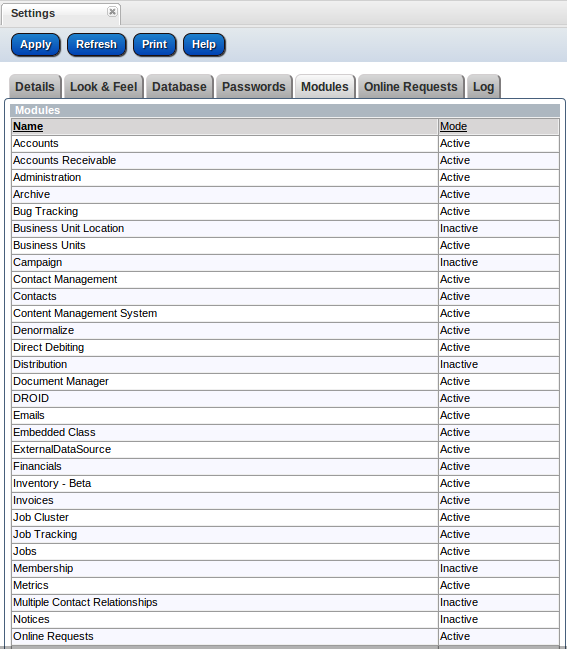Click the Apply button
The width and height of the screenshot is (567, 649).
click(x=36, y=45)
